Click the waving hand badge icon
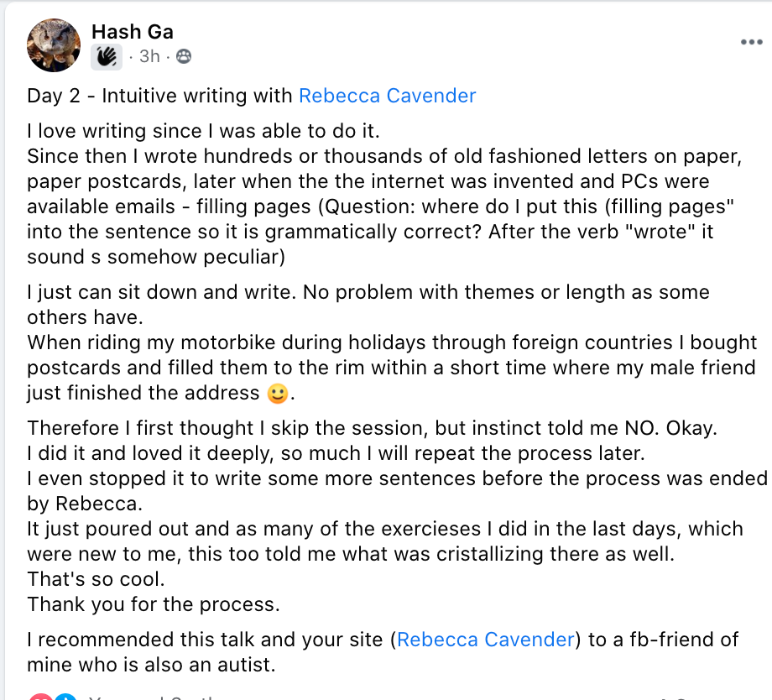 pos(107,56)
